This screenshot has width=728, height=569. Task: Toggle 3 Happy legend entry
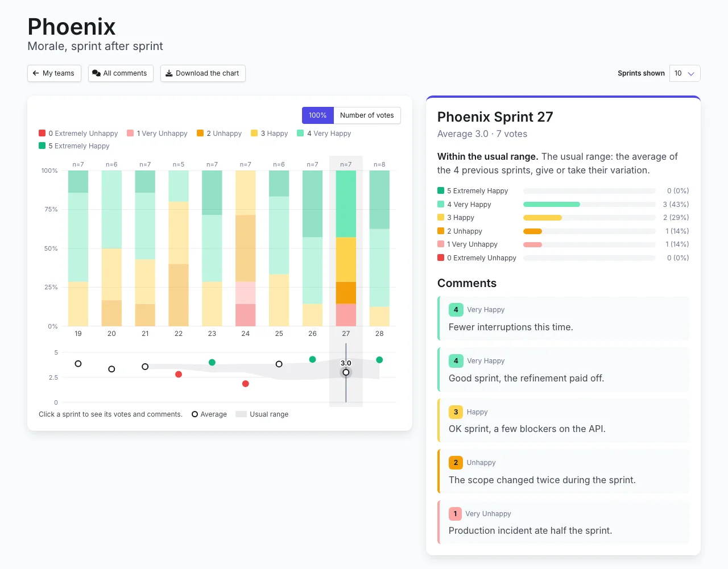point(269,134)
